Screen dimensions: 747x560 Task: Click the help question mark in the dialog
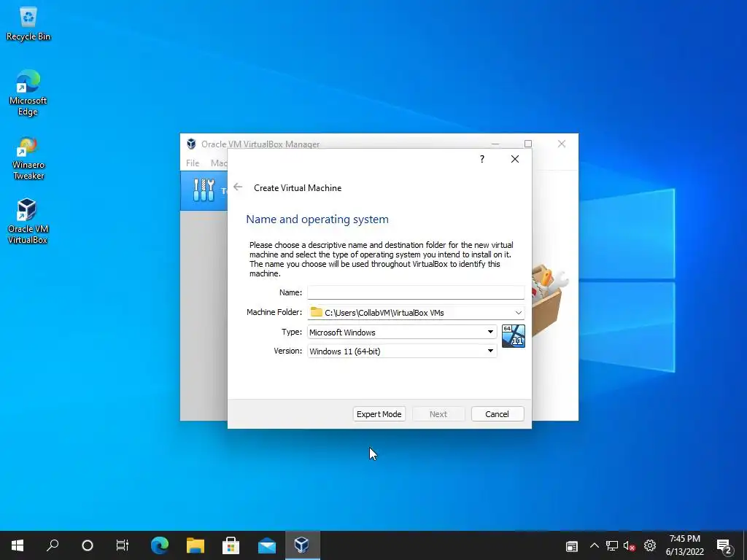[x=482, y=159]
